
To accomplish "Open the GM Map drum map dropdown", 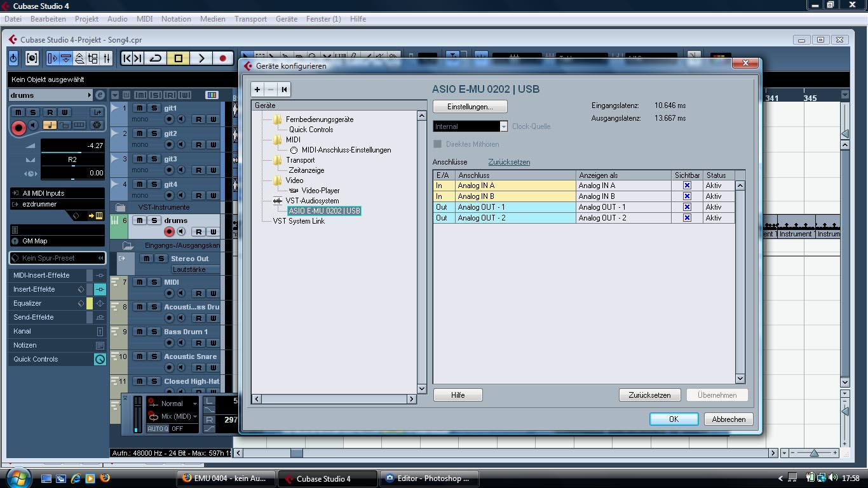I will tap(57, 241).
